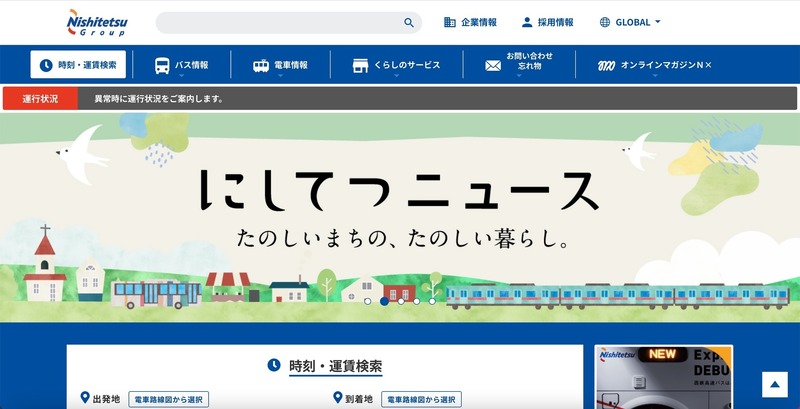Click the 採用情報 person icon
Viewport: 800px width, 409px height.
click(x=527, y=22)
